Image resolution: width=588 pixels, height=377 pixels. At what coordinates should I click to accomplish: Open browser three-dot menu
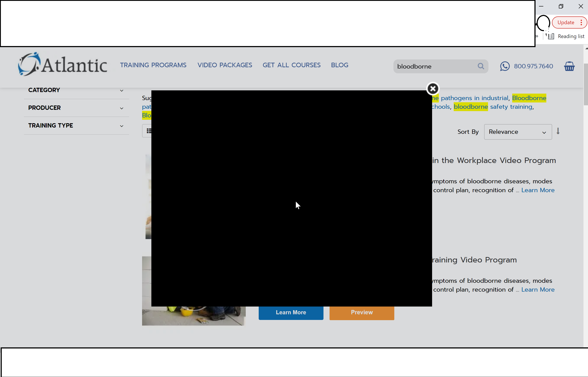click(581, 22)
